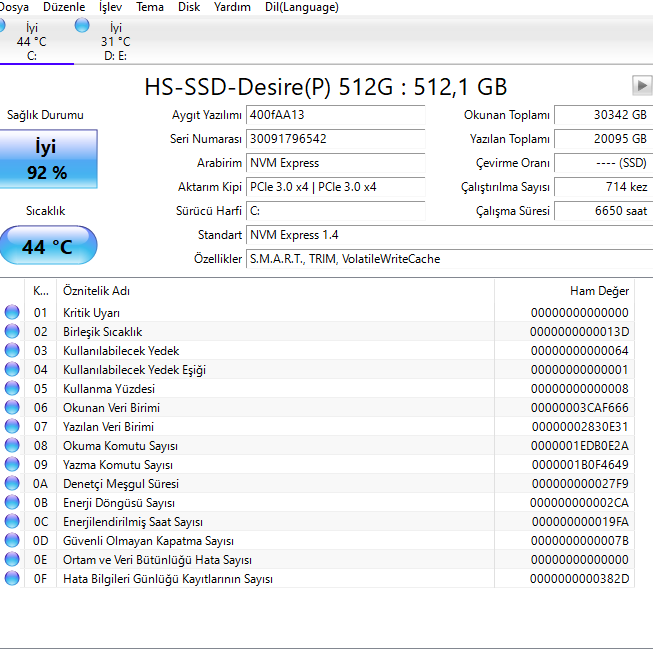Viewport: 653px width, 650px height.
Task: Click the Aygıt Yazılımı field 400fAA13
Action: pyautogui.click(x=336, y=115)
